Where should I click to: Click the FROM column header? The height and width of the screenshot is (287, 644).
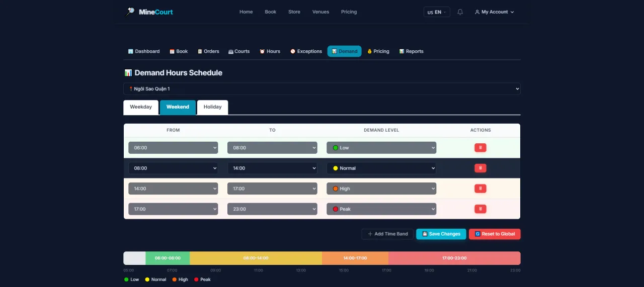[x=173, y=130]
